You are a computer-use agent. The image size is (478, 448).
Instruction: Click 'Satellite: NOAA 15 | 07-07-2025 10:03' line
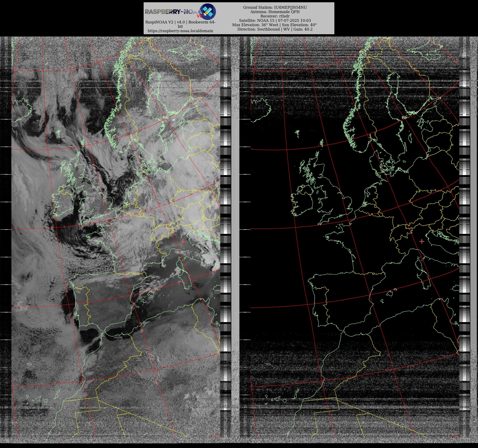(x=275, y=20)
